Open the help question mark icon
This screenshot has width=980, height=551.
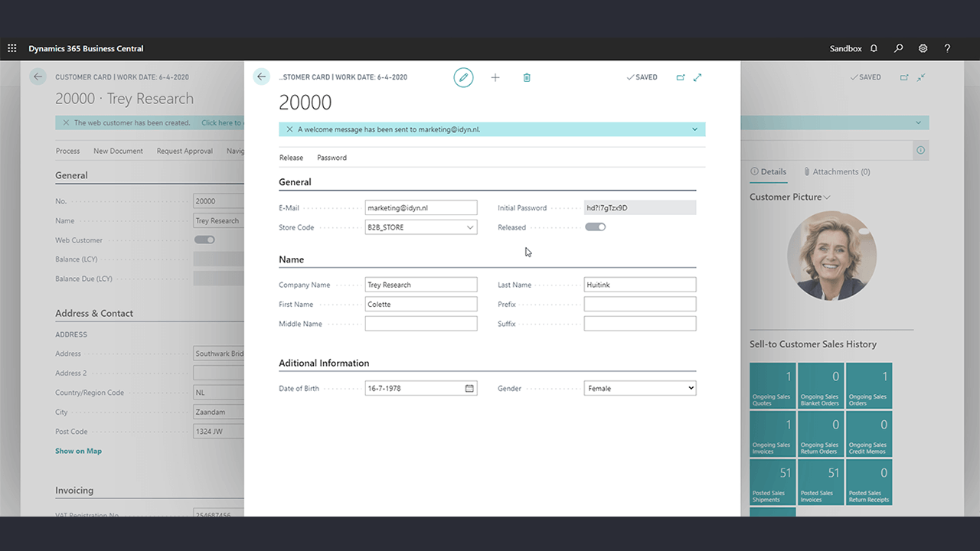coord(947,48)
